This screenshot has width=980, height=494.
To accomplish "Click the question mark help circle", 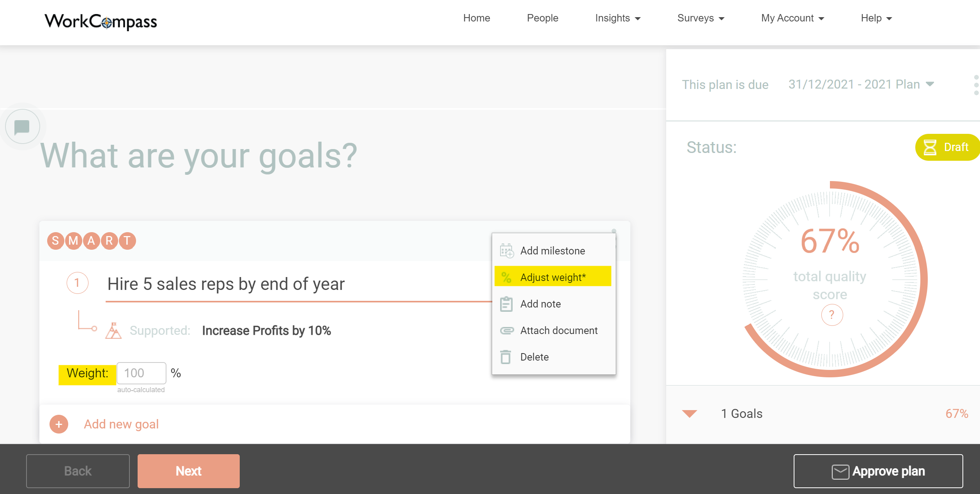I will (832, 315).
